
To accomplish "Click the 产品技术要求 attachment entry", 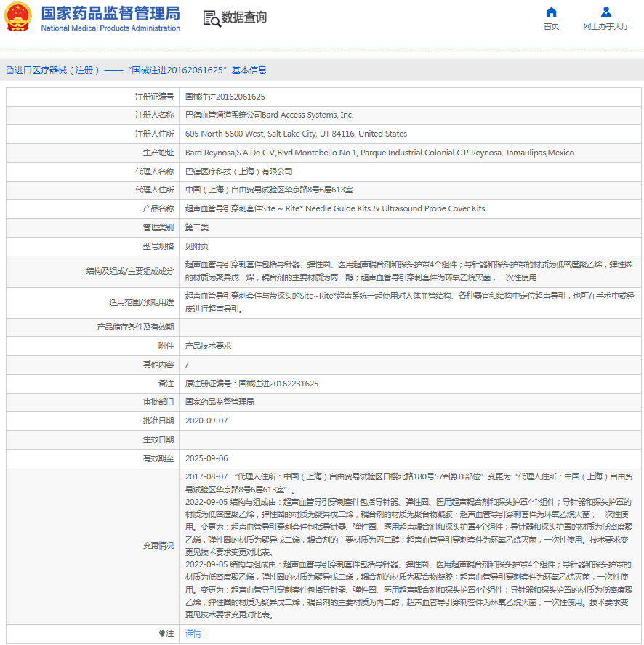I will click(x=208, y=346).
